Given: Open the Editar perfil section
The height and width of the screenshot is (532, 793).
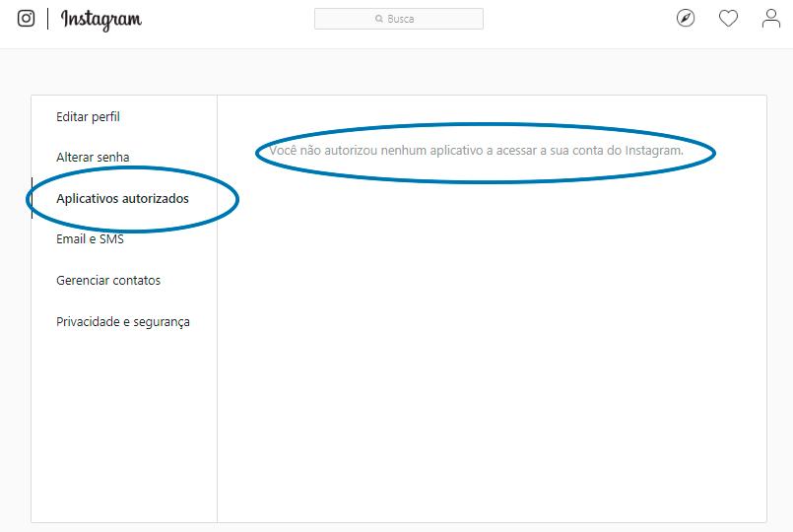Looking at the screenshot, I should point(88,116).
